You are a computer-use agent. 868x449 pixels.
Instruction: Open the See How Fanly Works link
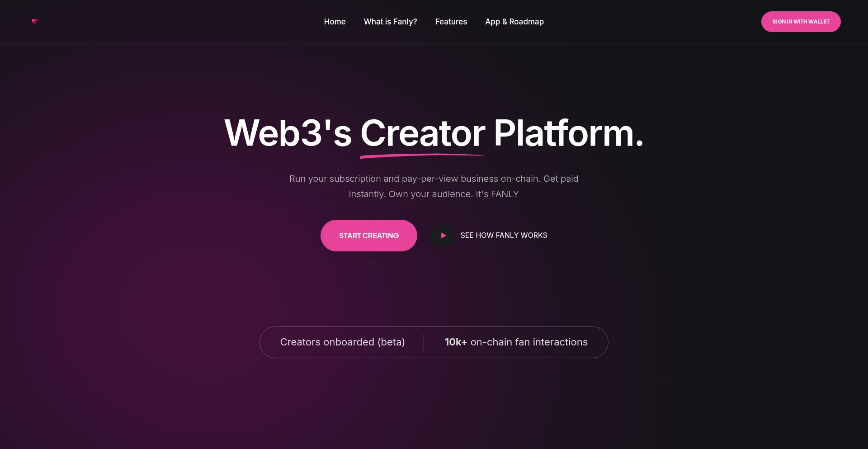[504, 236]
